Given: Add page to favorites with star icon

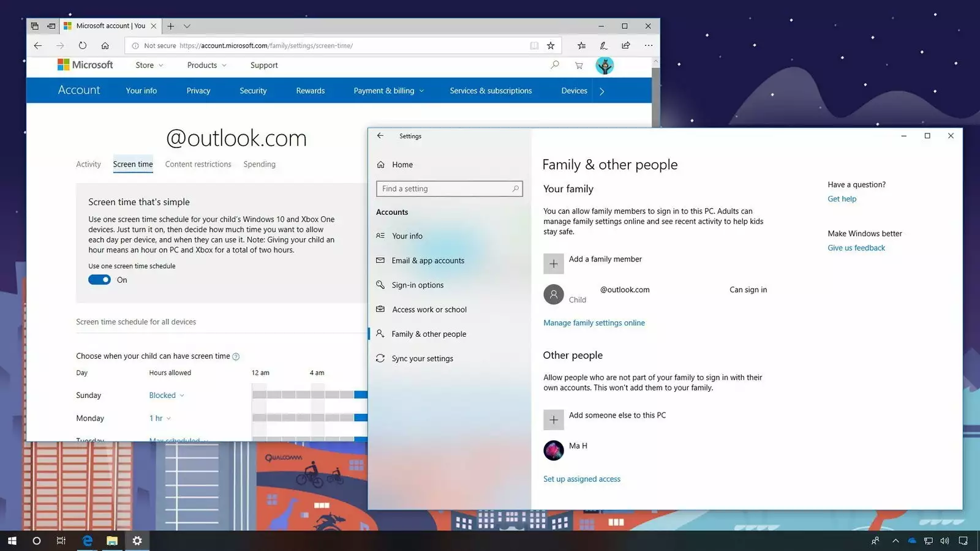Looking at the screenshot, I should [551, 45].
